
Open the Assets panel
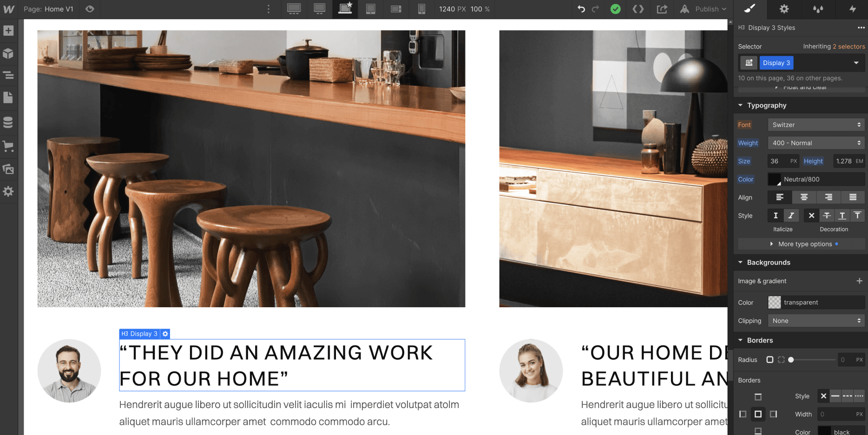8,169
